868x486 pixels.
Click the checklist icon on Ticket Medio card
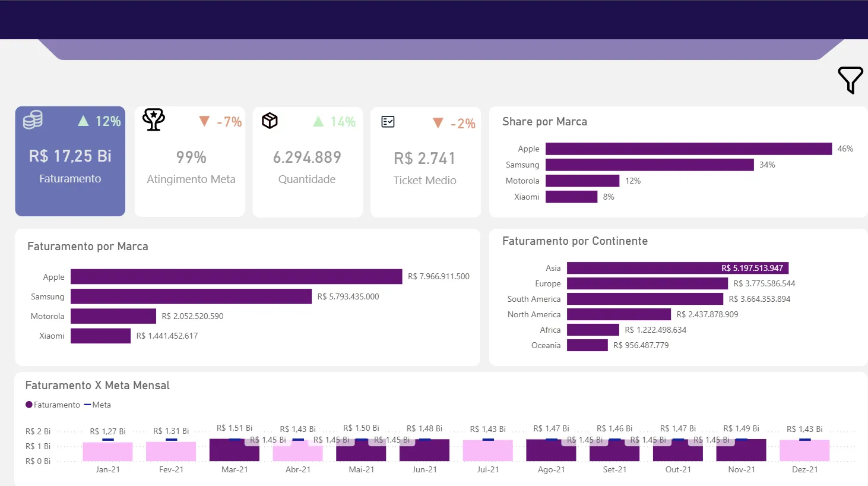[x=388, y=122]
